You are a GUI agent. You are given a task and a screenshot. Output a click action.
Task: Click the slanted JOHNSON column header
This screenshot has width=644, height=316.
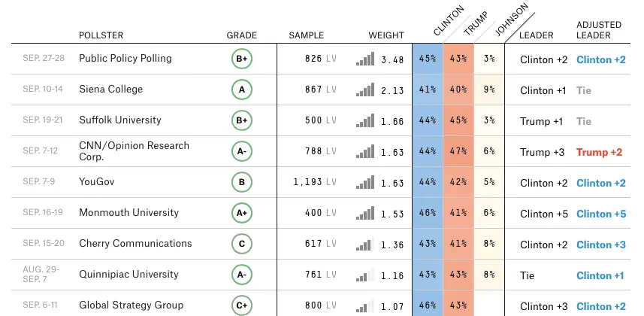[x=512, y=21]
